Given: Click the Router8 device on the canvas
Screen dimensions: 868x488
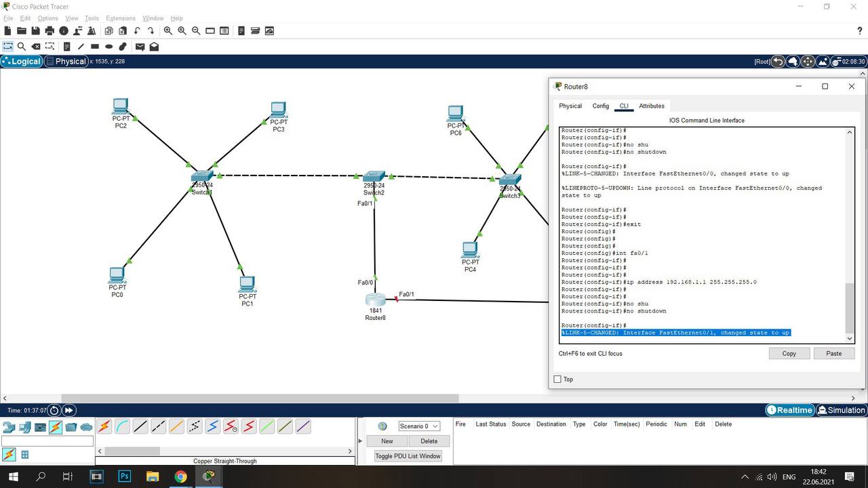Looking at the screenshot, I should pos(375,300).
